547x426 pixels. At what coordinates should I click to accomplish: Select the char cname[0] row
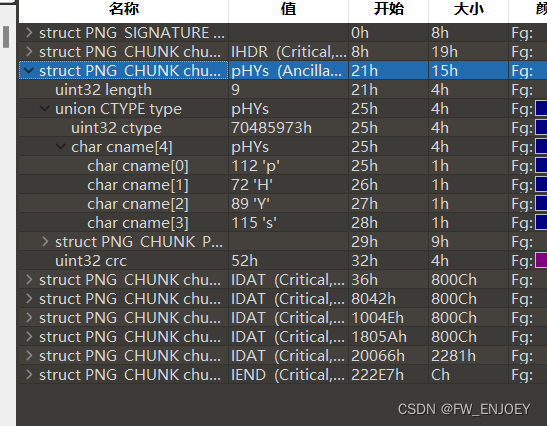coord(283,166)
